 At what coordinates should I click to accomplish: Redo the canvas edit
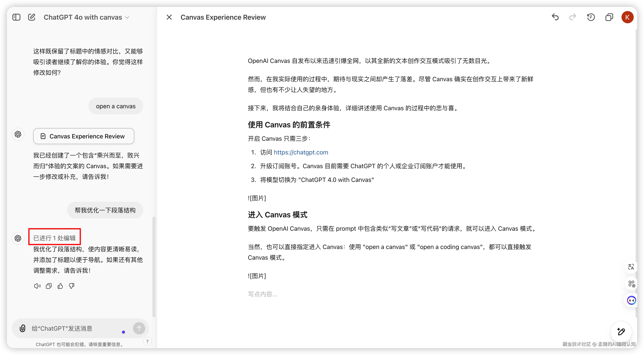pyautogui.click(x=573, y=17)
